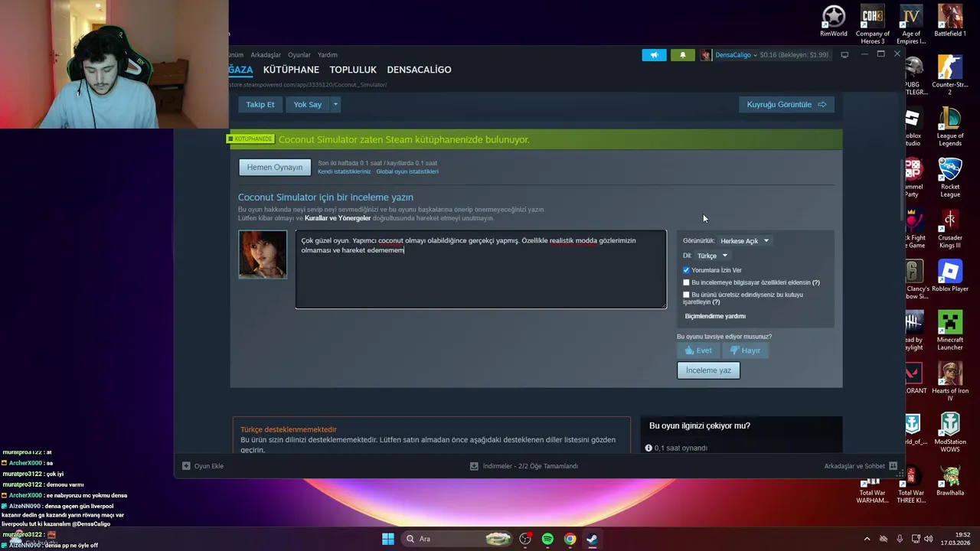This screenshot has width=980, height=551.
Task: Open Counter-Strike 2 desktop shortcut
Action: pyautogui.click(x=950, y=75)
